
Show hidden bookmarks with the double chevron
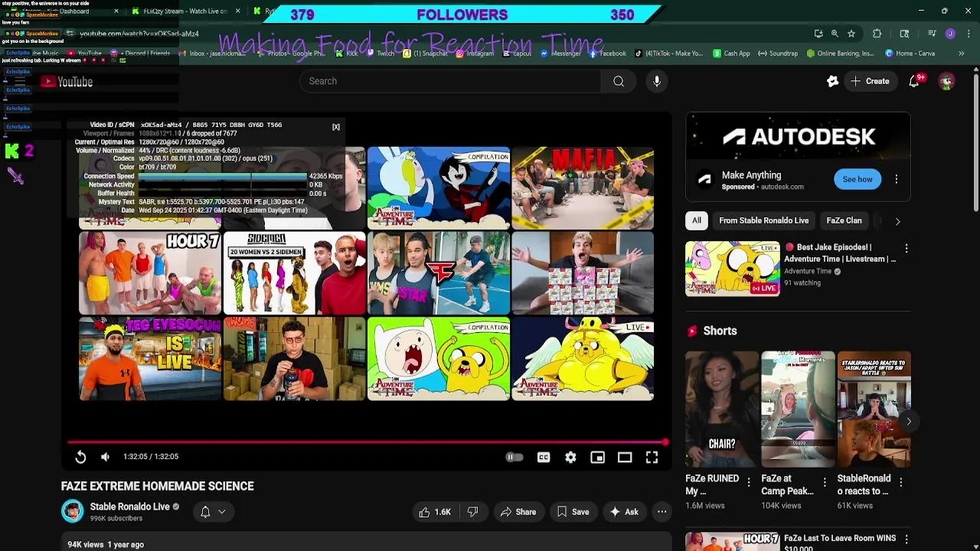962,54
